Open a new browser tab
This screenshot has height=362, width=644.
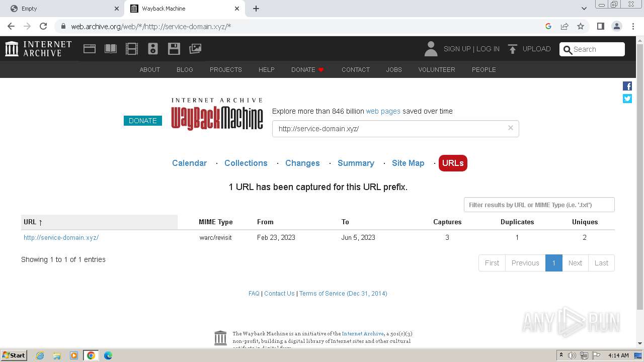click(256, 9)
